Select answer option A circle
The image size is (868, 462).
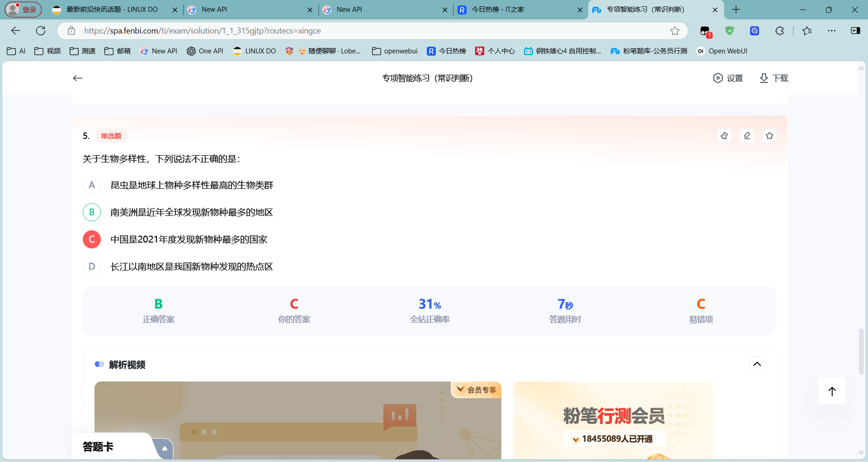[x=92, y=185]
